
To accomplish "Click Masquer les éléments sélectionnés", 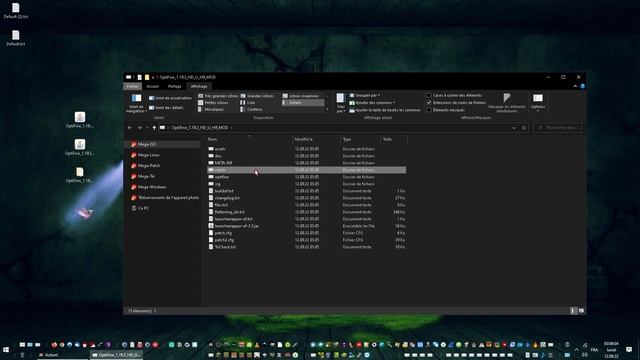I will [x=507, y=103].
